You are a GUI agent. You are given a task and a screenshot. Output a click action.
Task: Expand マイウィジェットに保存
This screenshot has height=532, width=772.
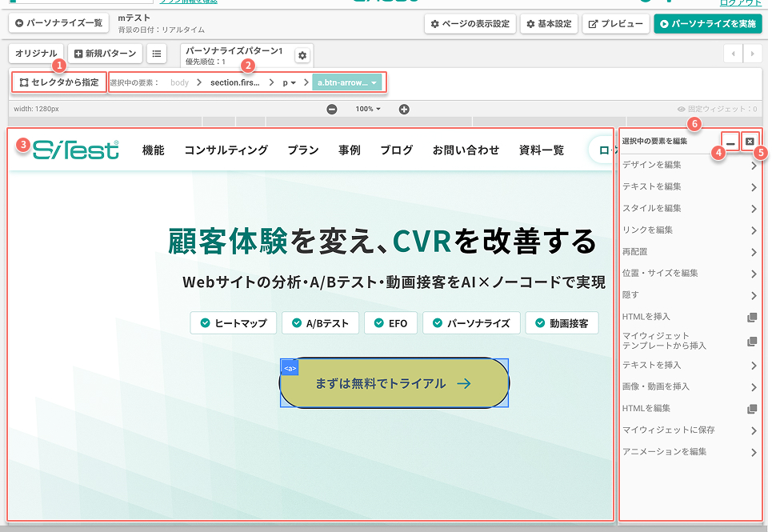tap(690, 430)
